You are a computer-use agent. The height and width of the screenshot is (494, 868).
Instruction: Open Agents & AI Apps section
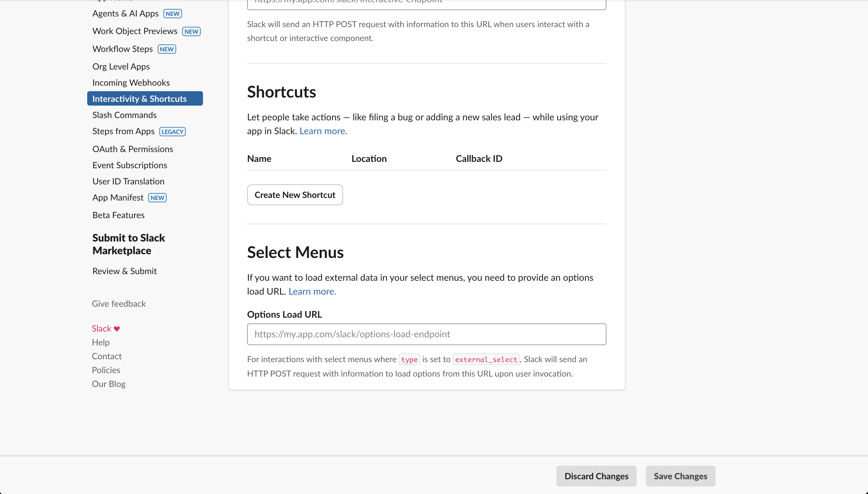[x=125, y=13]
